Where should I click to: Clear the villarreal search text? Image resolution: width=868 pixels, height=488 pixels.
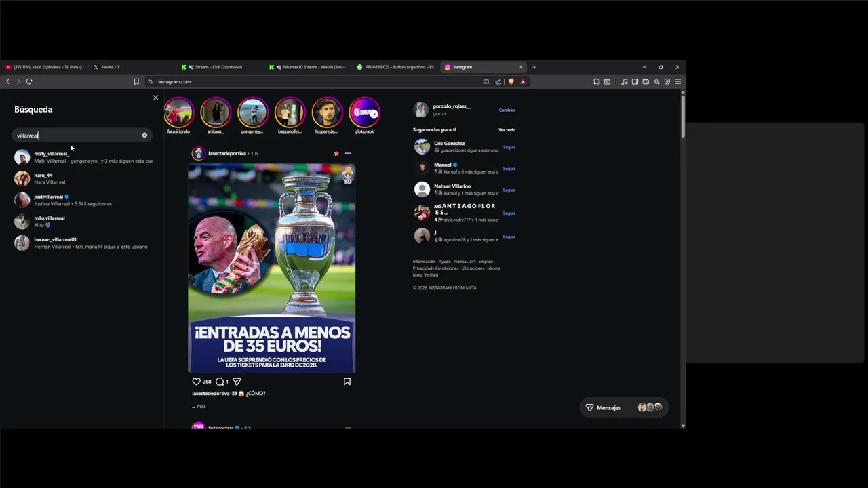tap(144, 136)
